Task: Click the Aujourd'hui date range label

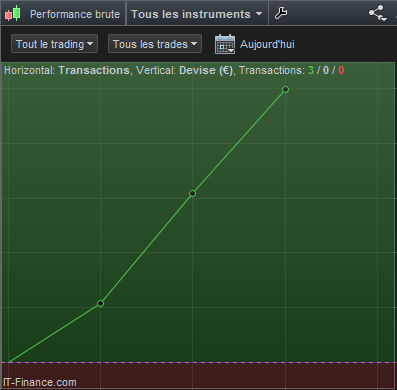Action: [267, 44]
